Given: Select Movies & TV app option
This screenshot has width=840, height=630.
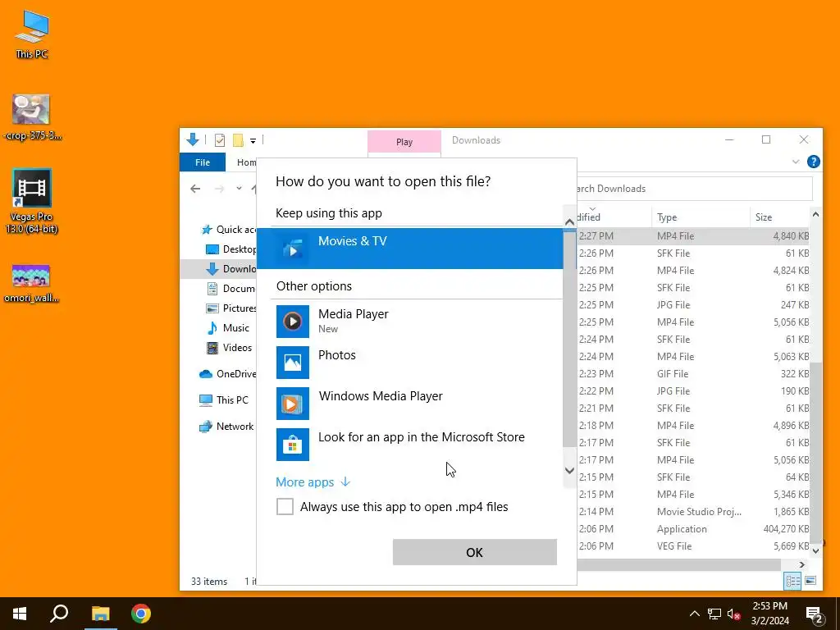Looking at the screenshot, I should (x=410, y=249).
